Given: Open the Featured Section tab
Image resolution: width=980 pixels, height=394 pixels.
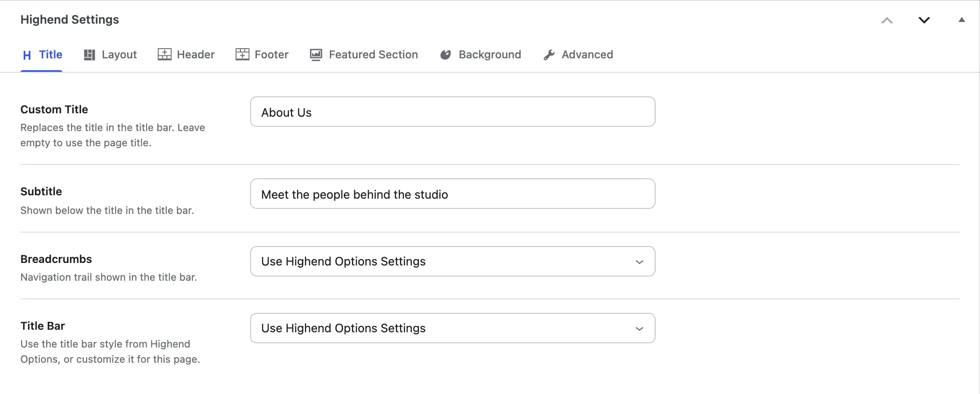Looking at the screenshot, I should (x=364, y=55).
